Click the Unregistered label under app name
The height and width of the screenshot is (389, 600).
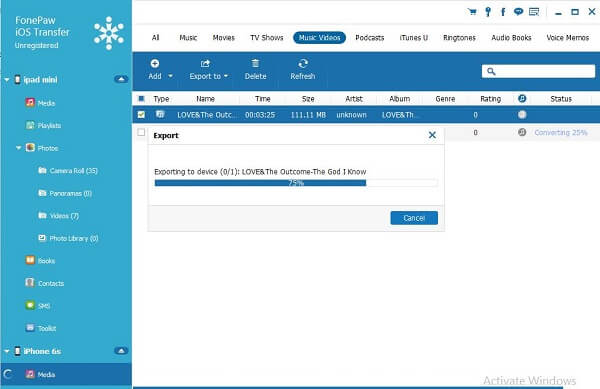tap(36, 45)
